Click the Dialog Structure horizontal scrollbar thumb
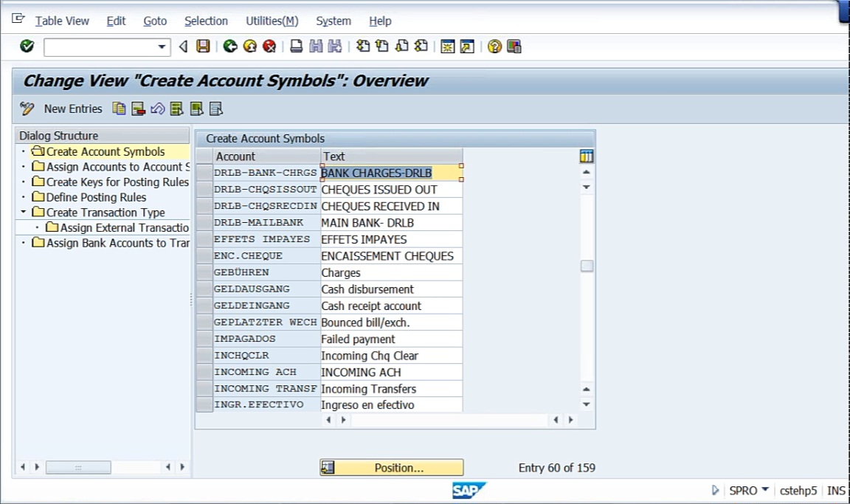This screenshot has height=504, width=850. (79, 467)
